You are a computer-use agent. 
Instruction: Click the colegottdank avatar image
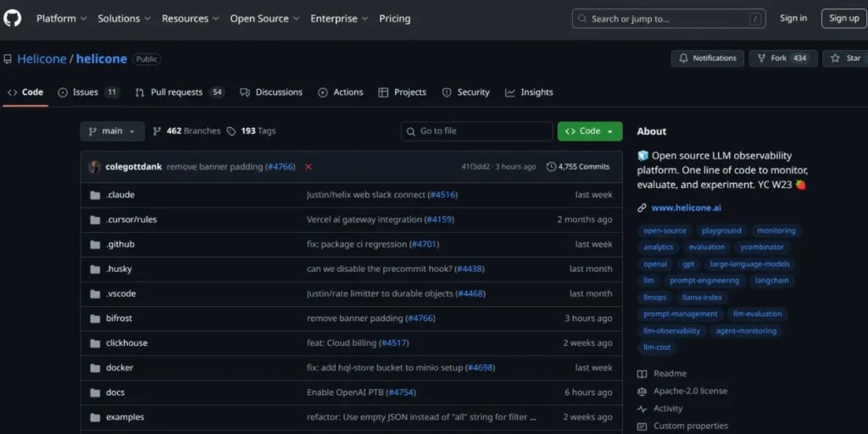click(94, 167)
